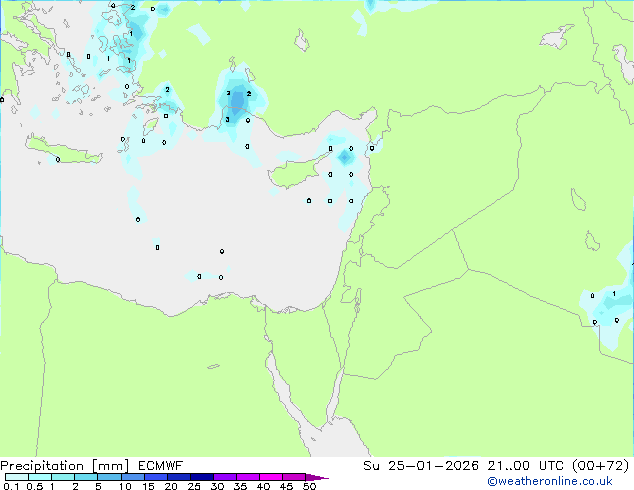
Task: Click the 20–25 mm legend swatch
Action: point(179,477)
